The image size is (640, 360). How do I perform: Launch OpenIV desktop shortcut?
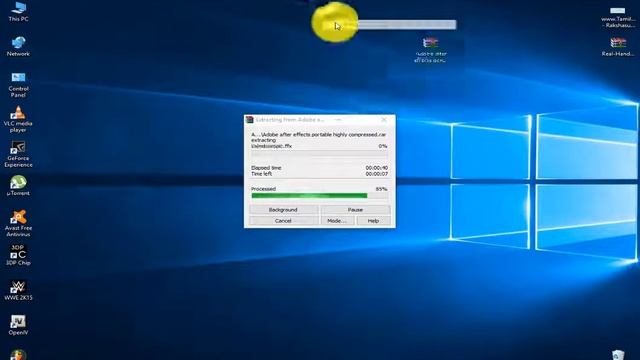(x=18, y=325)
